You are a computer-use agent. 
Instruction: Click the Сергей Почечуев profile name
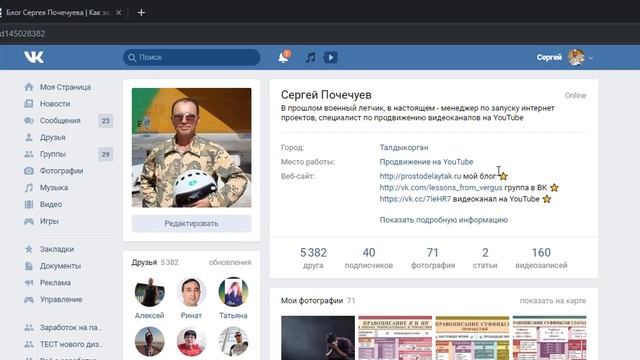[x=326, y=95]
